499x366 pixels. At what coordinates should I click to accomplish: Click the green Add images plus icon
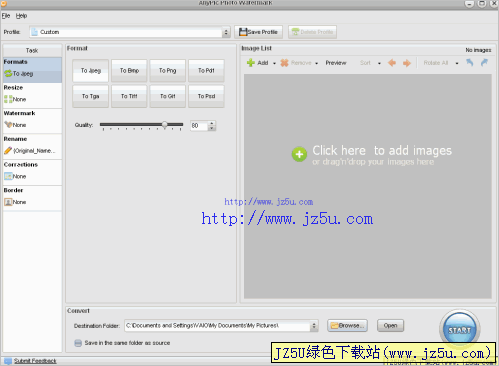click(x=251, y=63)
